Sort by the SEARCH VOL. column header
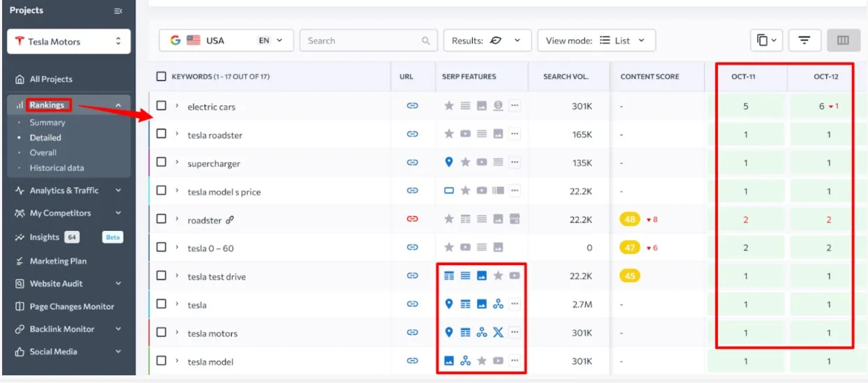The width and height of the screenshot is (868, 383). pyautogui.click(x=567, y=77)
